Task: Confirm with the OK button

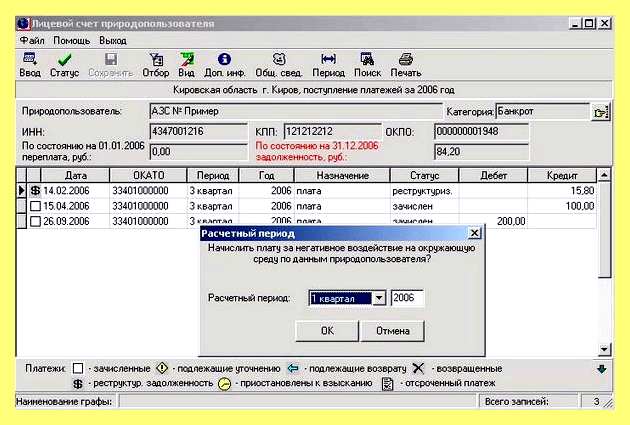Action: click(327, 331)
